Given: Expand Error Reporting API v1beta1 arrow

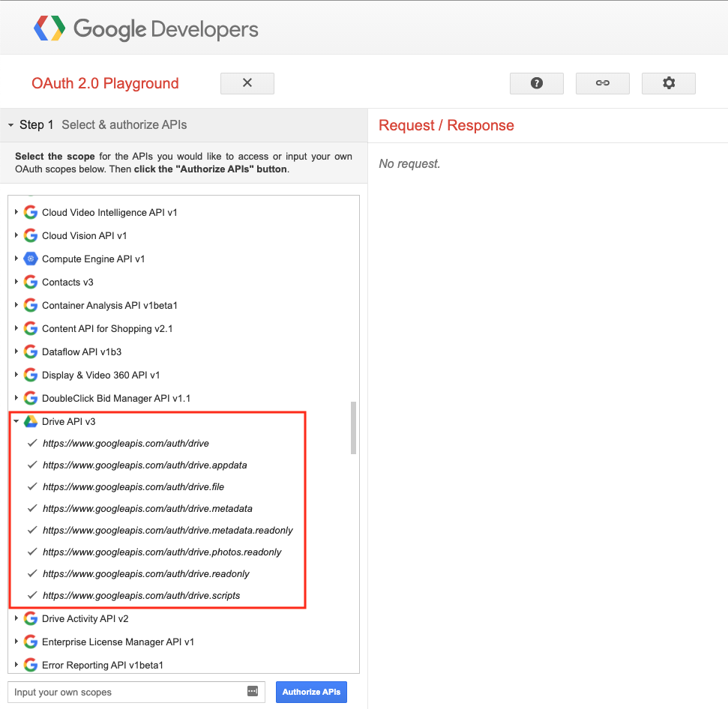Looking at the screenshot, I should click(x=16, y=664).
